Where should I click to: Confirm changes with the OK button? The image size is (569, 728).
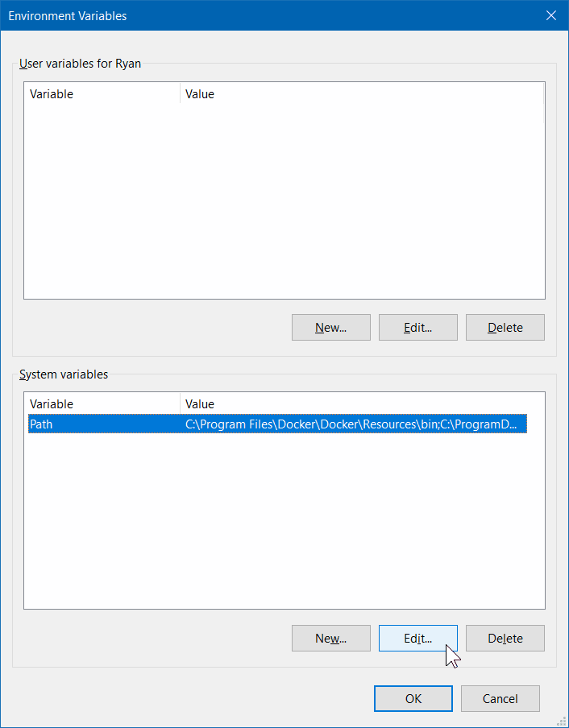413,699
